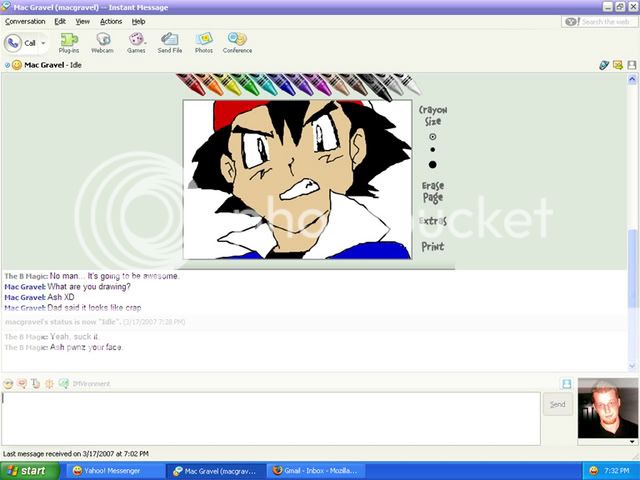640x480 pixels.
Task: Open the dropdown arrow under display picture
Action: [632, 441]
